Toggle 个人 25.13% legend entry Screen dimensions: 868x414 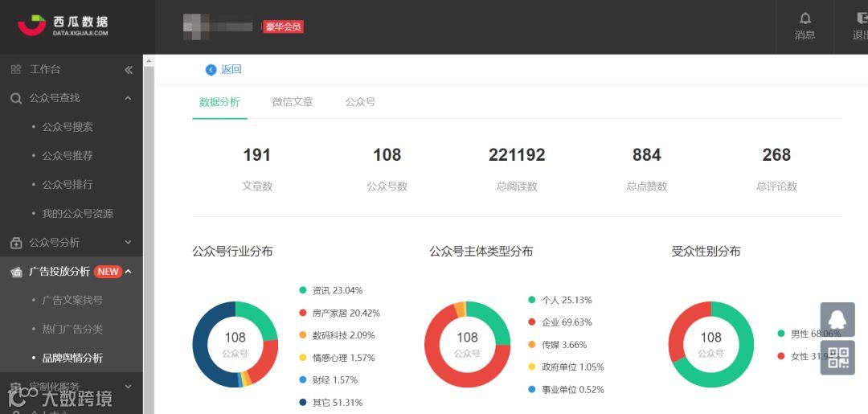point(560,300)
